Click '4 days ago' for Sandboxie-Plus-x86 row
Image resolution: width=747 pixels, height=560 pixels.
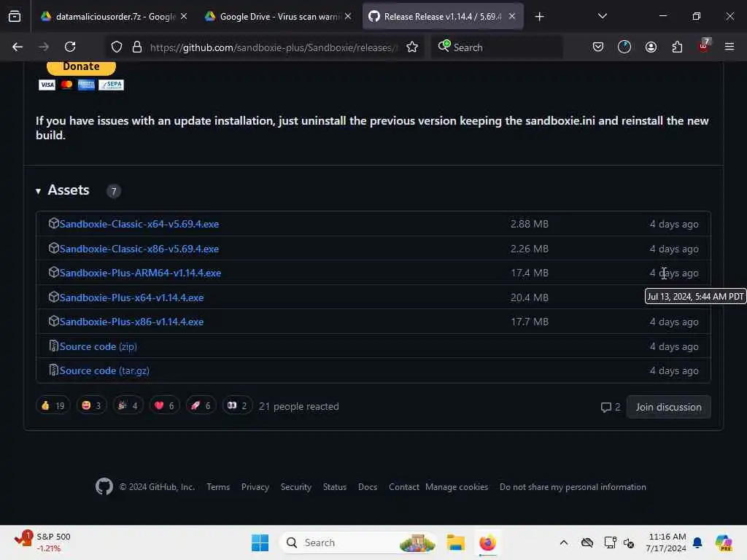[x=674, y=322]
